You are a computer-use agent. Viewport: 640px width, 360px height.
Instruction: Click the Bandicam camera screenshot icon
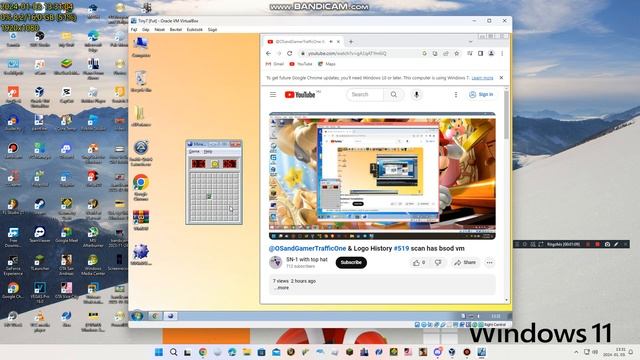(x=607, y=244)
